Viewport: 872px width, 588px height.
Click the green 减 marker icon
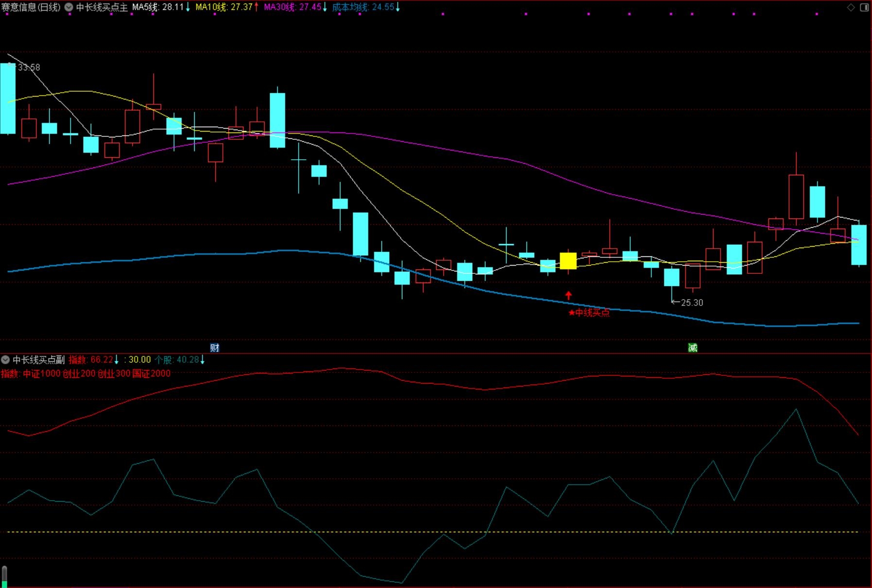pyautogui.click(x=693, y=348)
